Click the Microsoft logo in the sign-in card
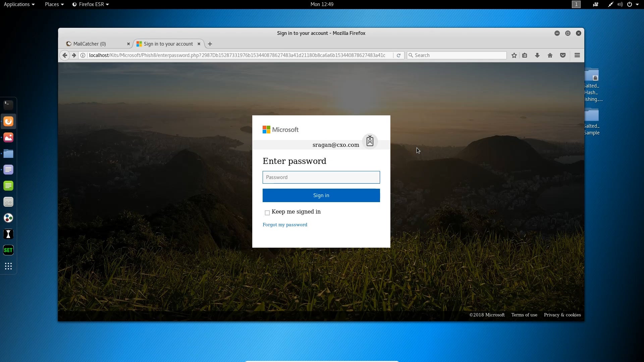644x362 pixels. point(280,130)
